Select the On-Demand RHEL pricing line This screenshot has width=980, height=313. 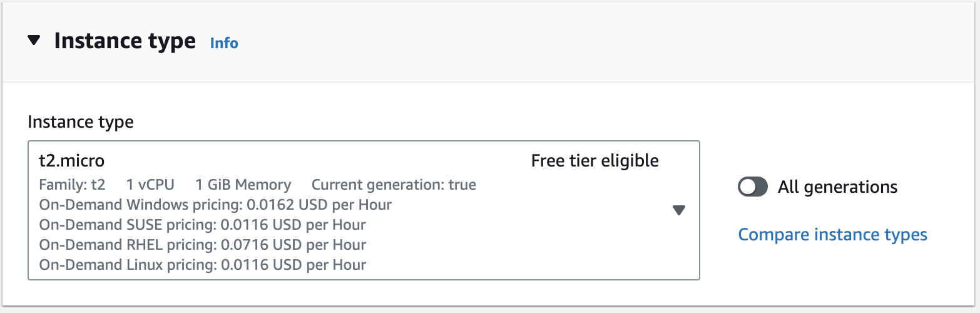coord(202,245)
